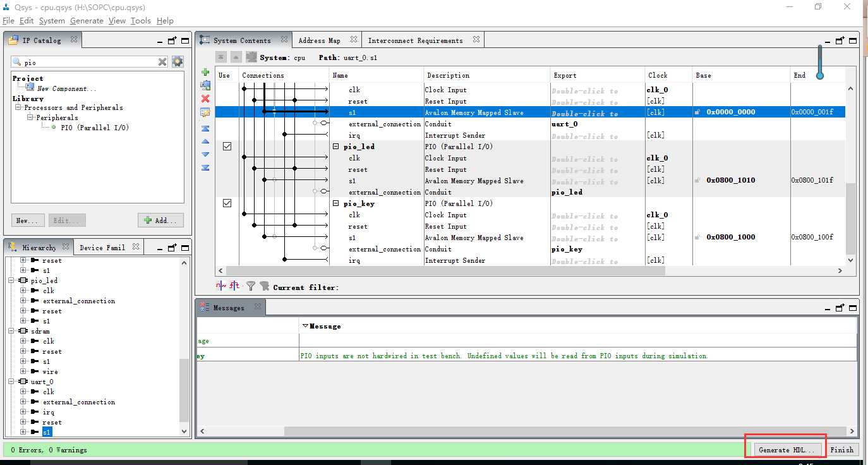
Task: Expand the irq item under uart_0 in Hierarchy
Action: (23, 412)
